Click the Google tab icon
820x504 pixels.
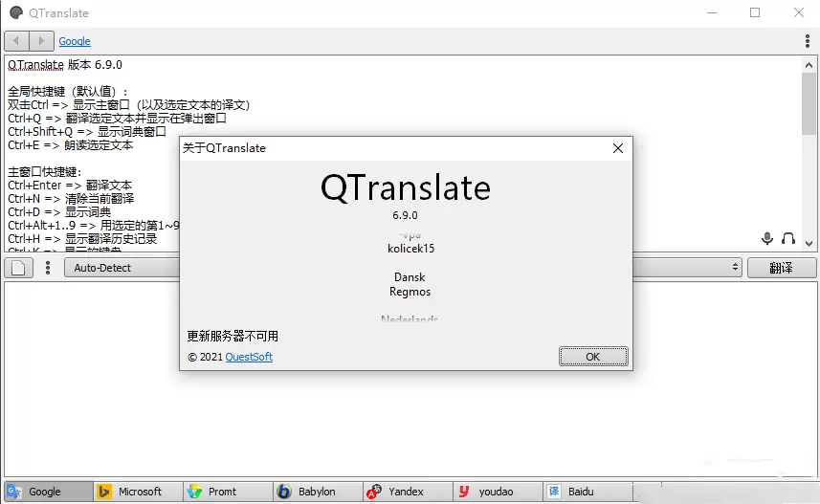coord(14,492)
